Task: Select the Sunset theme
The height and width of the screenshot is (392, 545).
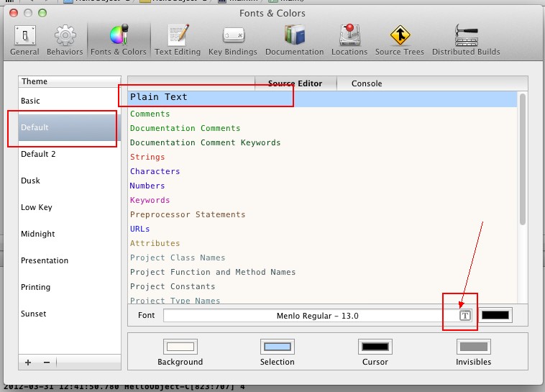Action: 70,314
